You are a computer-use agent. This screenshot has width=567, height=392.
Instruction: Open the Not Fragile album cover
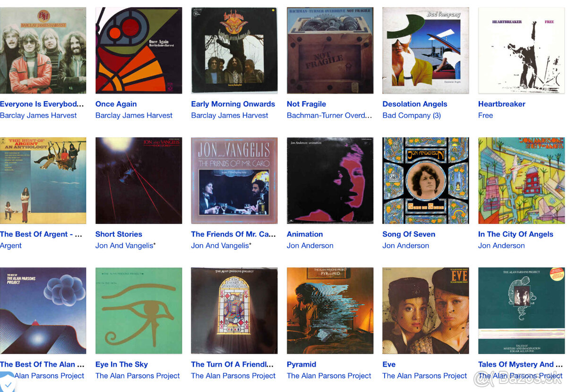tap(330, 51)
